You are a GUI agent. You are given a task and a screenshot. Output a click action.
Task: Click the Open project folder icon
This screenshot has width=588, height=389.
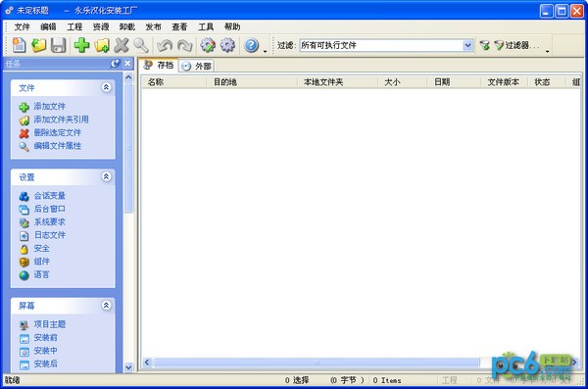(x=38, y=45)
